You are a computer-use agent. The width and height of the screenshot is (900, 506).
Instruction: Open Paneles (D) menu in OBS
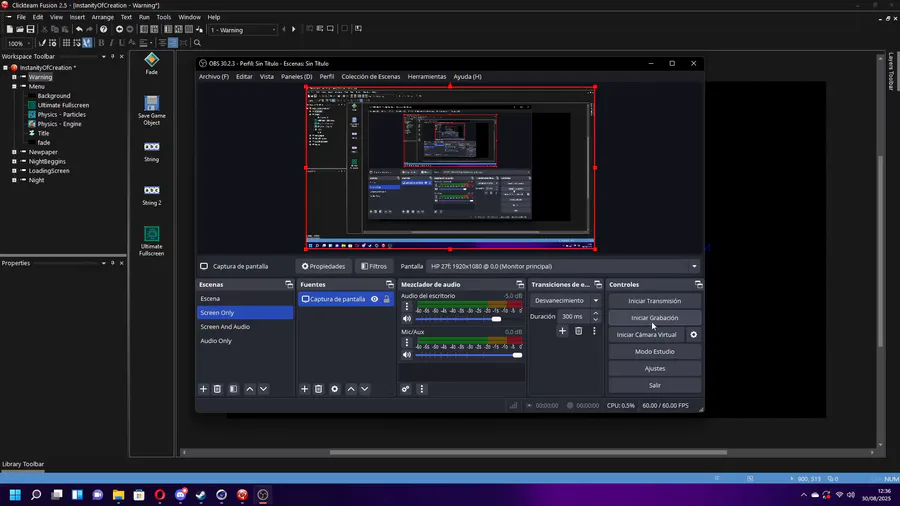[x=296, y=76]
